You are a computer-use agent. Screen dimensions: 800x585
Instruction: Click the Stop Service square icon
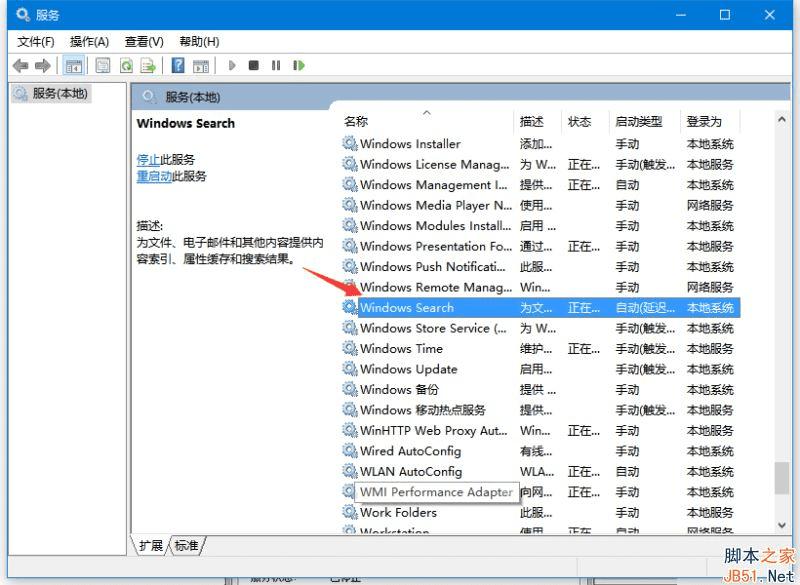254,65
